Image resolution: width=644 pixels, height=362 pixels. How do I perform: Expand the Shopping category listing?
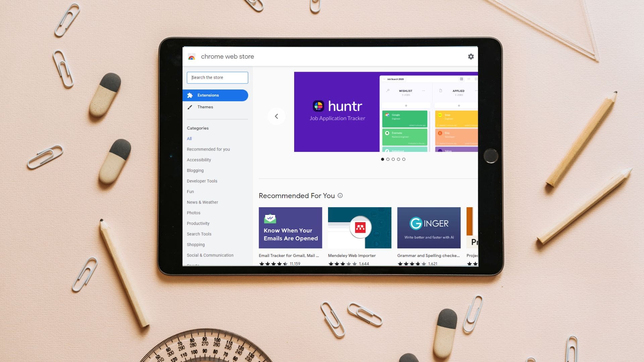coord(196,244)
